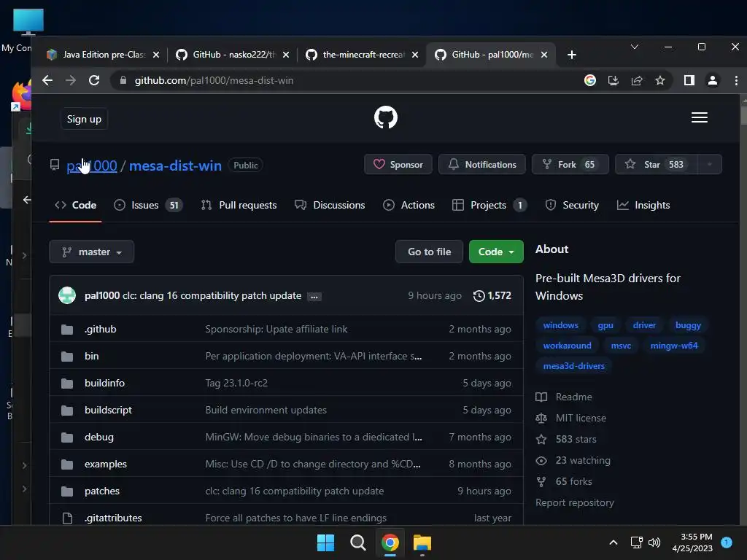747x560 pixels.
Task: Click the page vertical scrollbar thumb
Action: point(743,114)
